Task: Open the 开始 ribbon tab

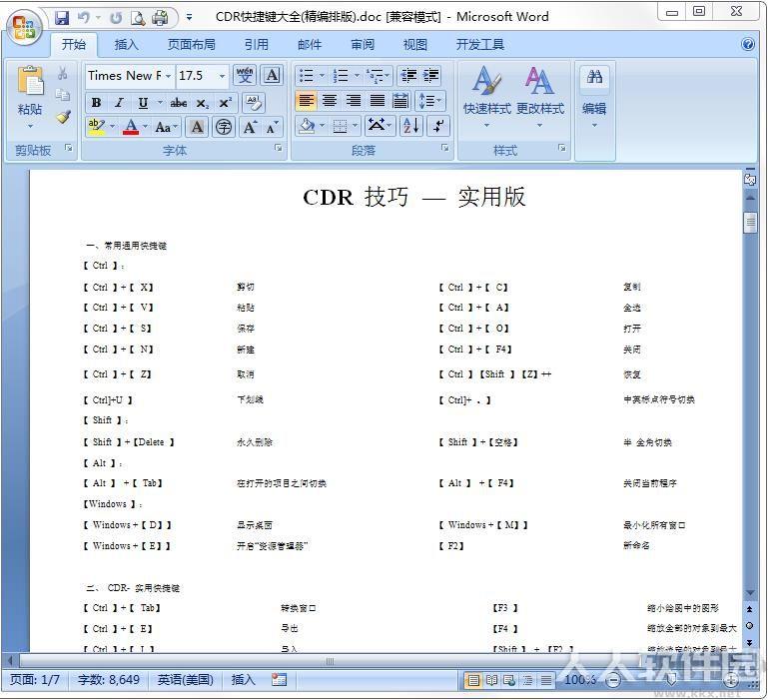Action: (74, 45)
